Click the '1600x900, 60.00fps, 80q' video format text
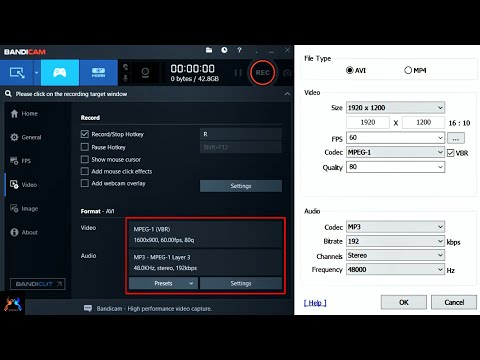Image resolution: width=480 pixels, height=360 pixels. click(x=164, y=240)
